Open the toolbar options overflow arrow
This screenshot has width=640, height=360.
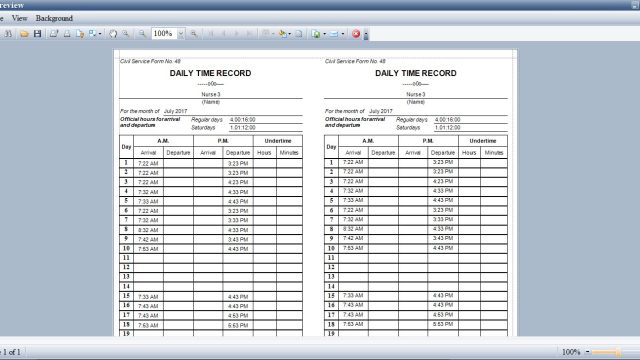point(366,35)
